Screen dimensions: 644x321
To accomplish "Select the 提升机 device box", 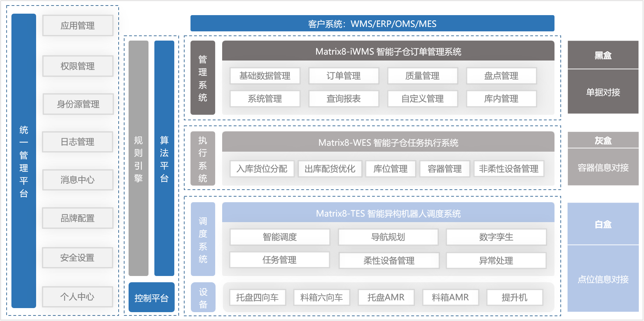I will [515, 297].
